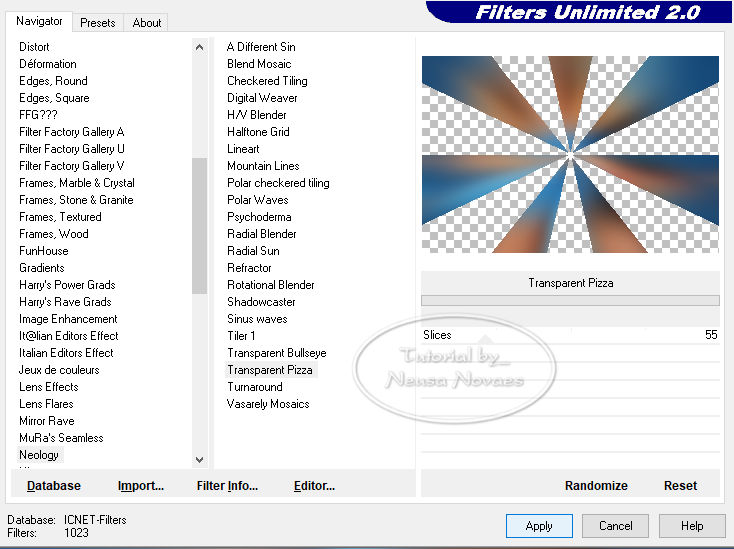Reset the filter settings

pos(680,485)
